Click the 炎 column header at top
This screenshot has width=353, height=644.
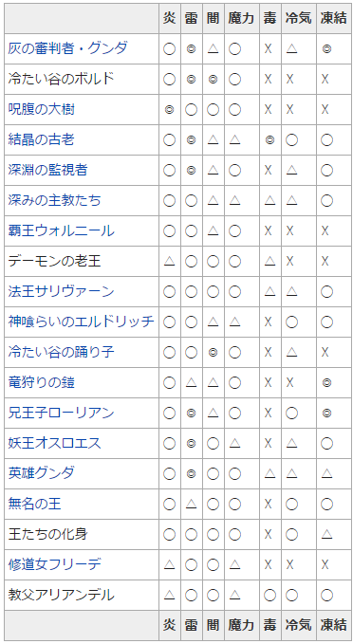click(169, 18)
